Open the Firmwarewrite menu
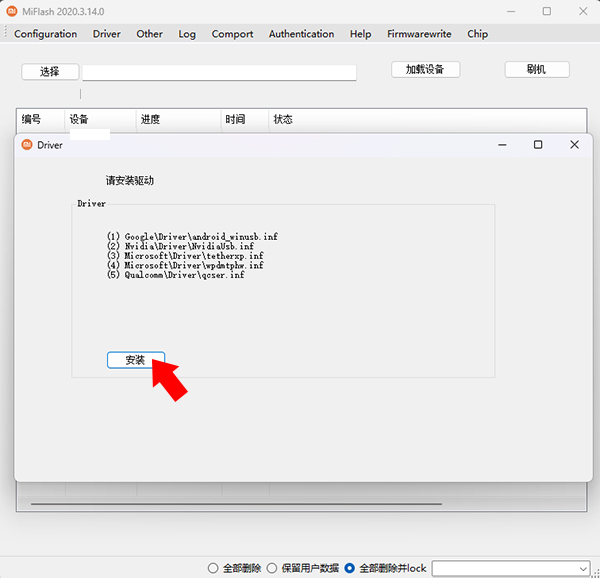The width and height of the screenshot is (600, 578). click(419, 34)
